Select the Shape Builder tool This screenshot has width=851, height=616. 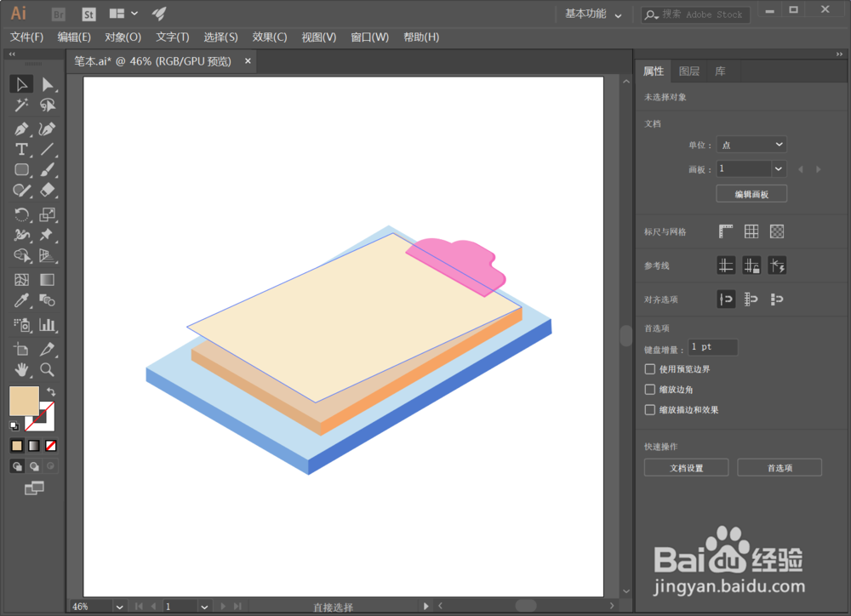coord(21,255)
